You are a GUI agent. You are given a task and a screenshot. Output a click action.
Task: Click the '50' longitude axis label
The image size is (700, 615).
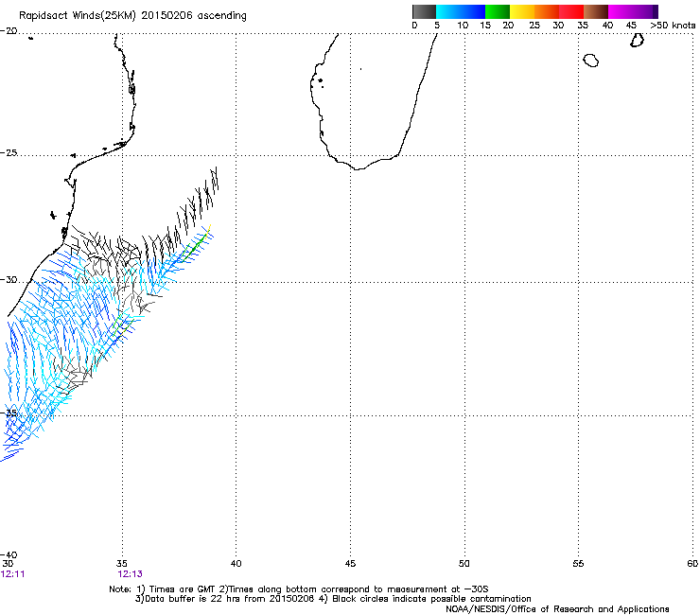pyautogui.click(x=464, y=564)
